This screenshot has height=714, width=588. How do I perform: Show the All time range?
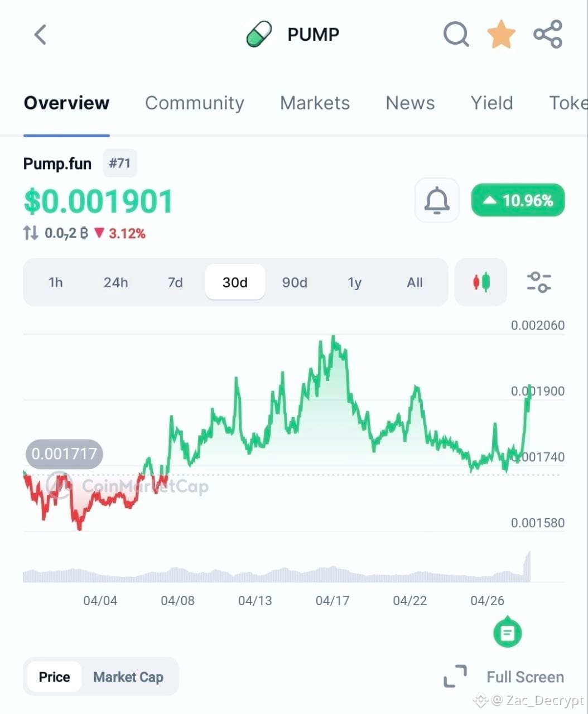415,282
